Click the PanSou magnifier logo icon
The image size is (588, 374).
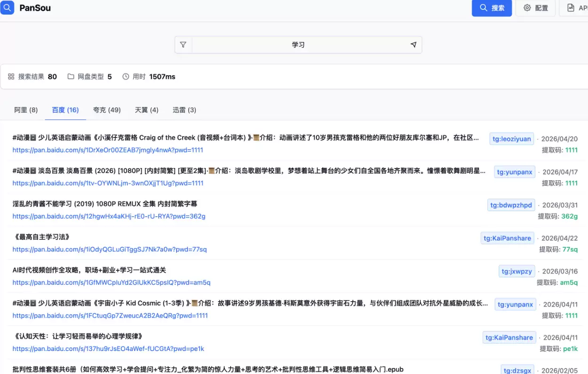(x=7, y=8)
